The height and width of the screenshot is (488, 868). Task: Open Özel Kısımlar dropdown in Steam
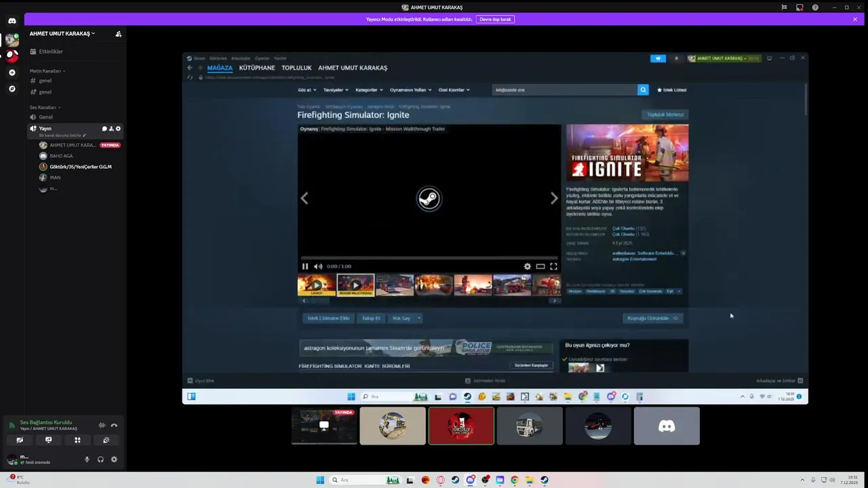(454, 90)
